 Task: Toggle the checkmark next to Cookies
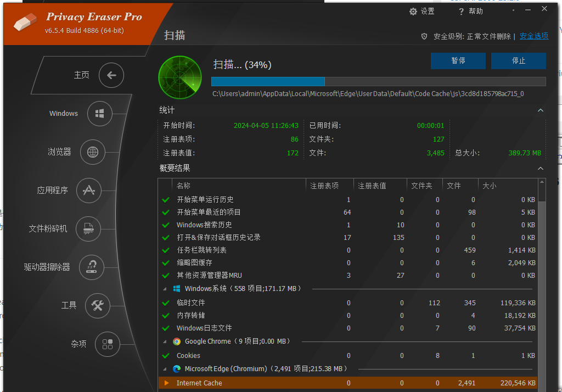pyautogui.click(x=165, y=355)
